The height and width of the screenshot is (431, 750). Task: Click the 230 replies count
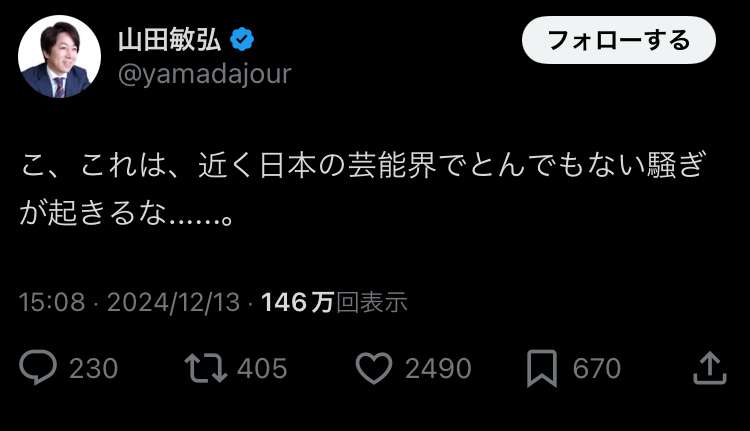click(93, 368)
